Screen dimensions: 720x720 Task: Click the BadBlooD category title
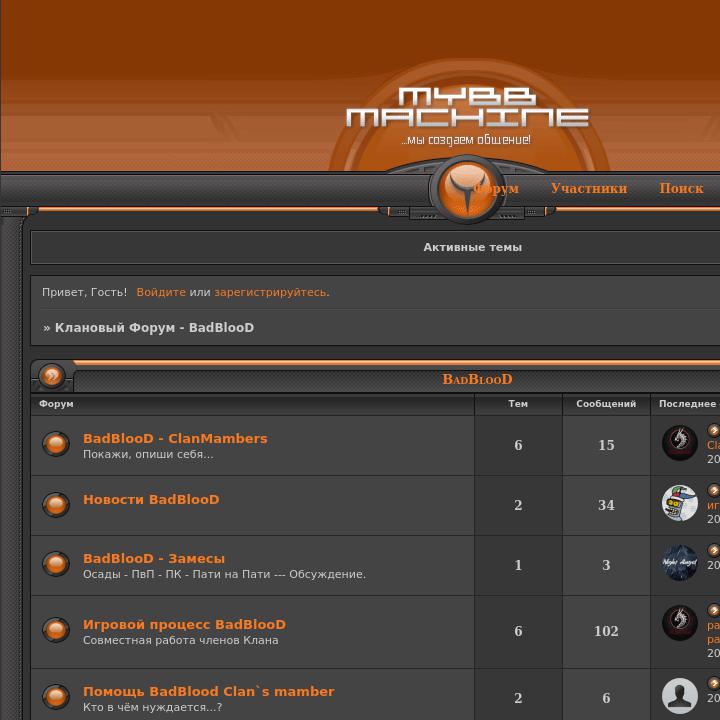[x=477, y=379]
